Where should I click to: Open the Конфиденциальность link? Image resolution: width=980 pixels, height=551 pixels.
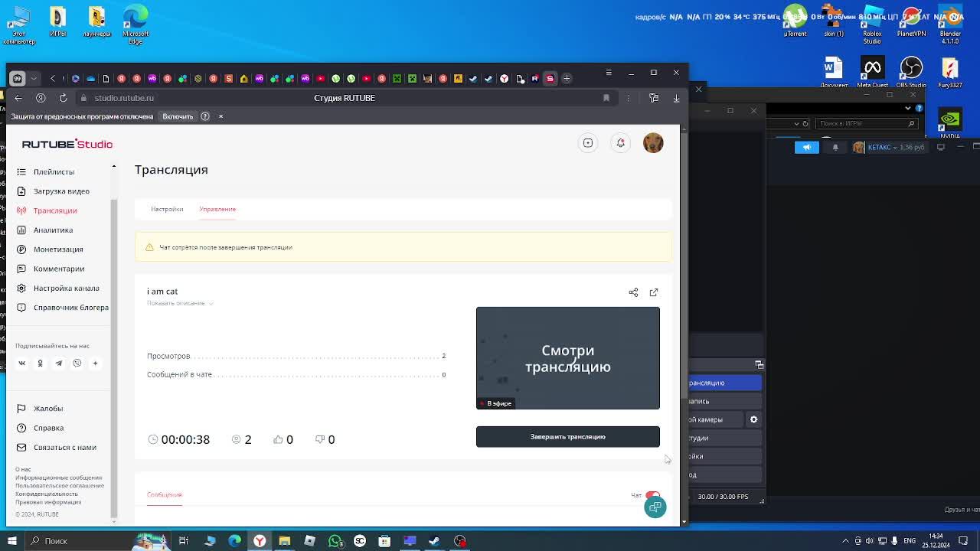47,494
